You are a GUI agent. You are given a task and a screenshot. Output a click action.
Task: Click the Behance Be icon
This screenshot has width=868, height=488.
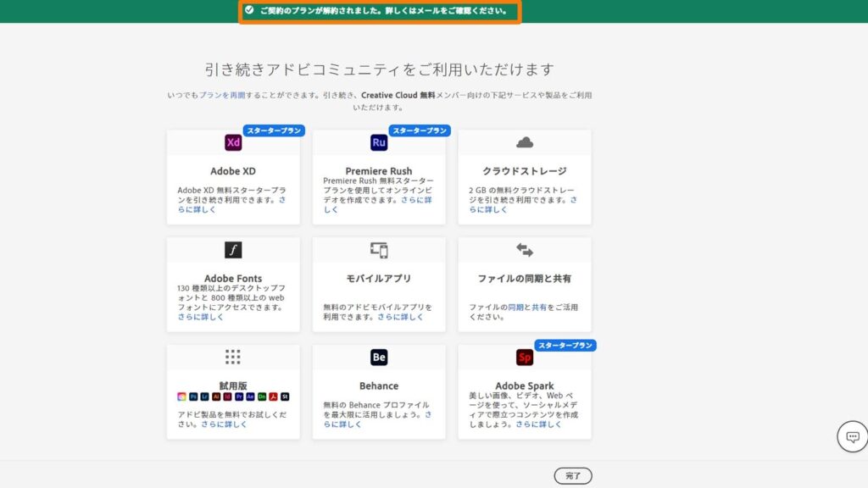(379, 358)
